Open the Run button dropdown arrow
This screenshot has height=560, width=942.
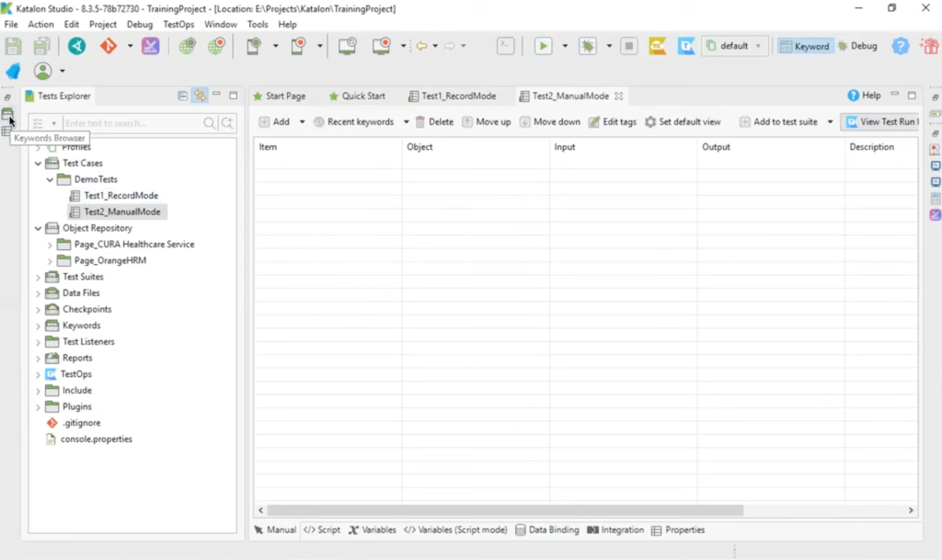point(565,46)
